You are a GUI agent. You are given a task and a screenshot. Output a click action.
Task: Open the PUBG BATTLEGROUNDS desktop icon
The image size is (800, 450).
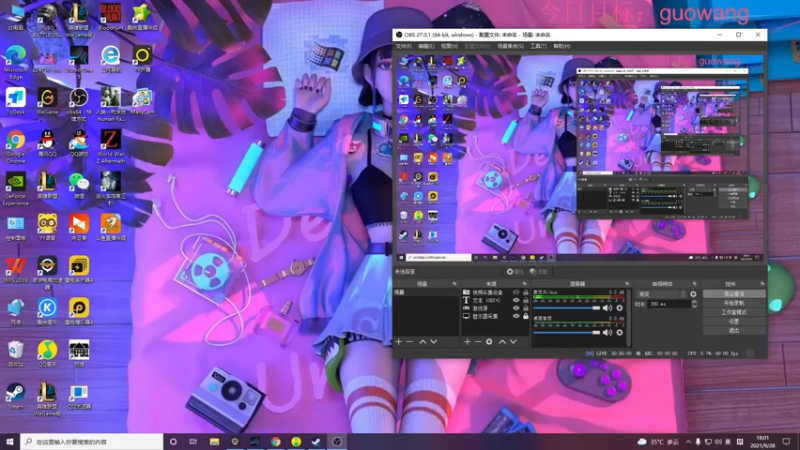[x=47, y=20]
